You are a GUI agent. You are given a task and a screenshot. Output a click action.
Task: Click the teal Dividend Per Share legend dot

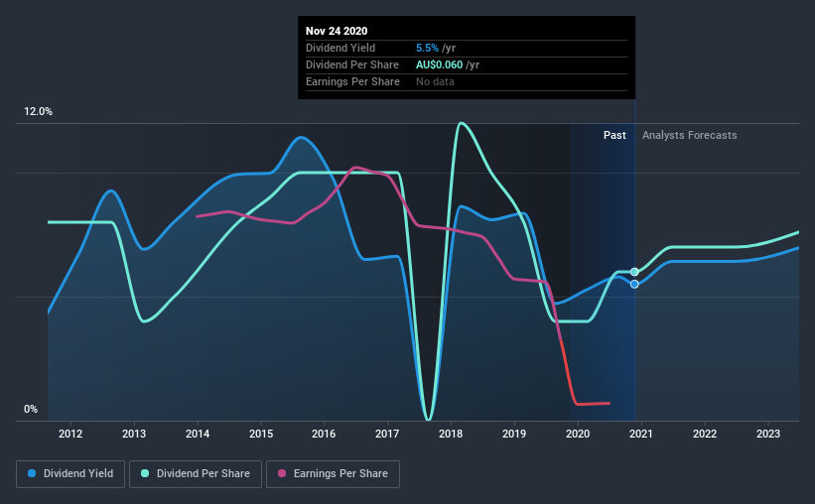145,473
